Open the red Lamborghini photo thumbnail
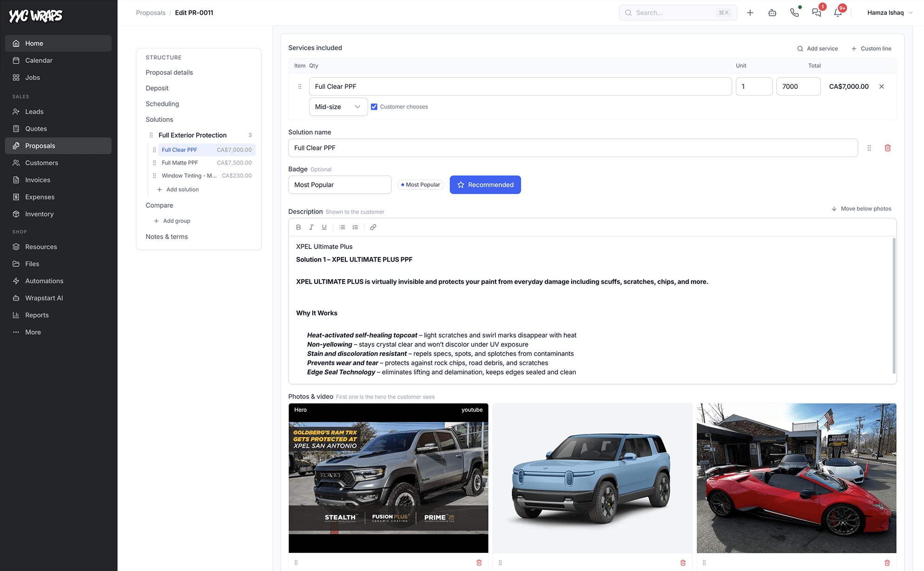 pyautogui.click(x=796, y=478)
